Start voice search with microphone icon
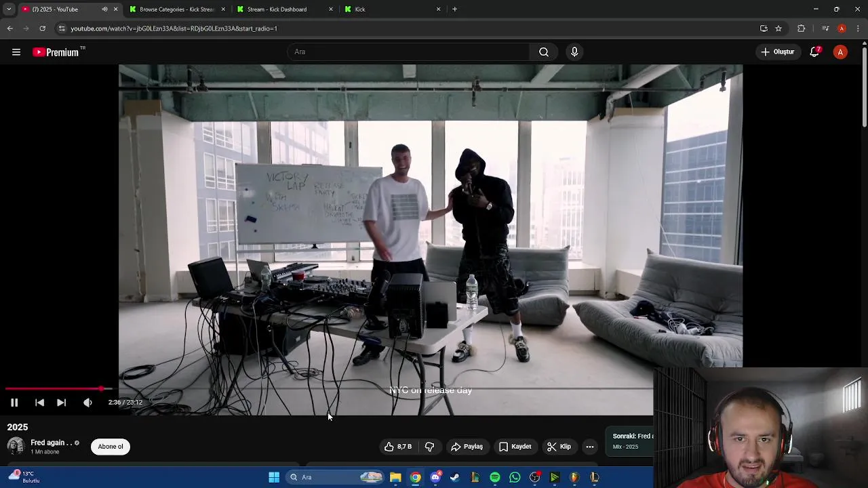The height and width of the screenshot is (488, 868). coord(574,52)
